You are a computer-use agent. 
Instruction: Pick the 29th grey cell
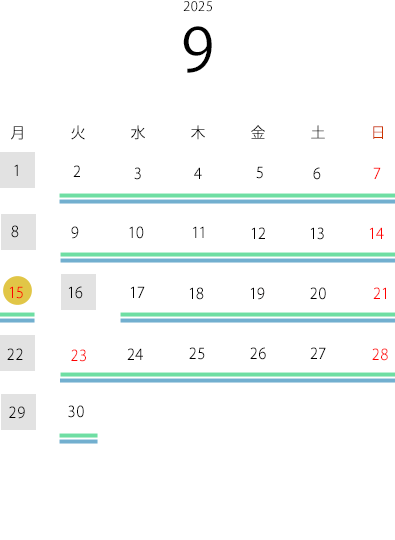(18, 412)
